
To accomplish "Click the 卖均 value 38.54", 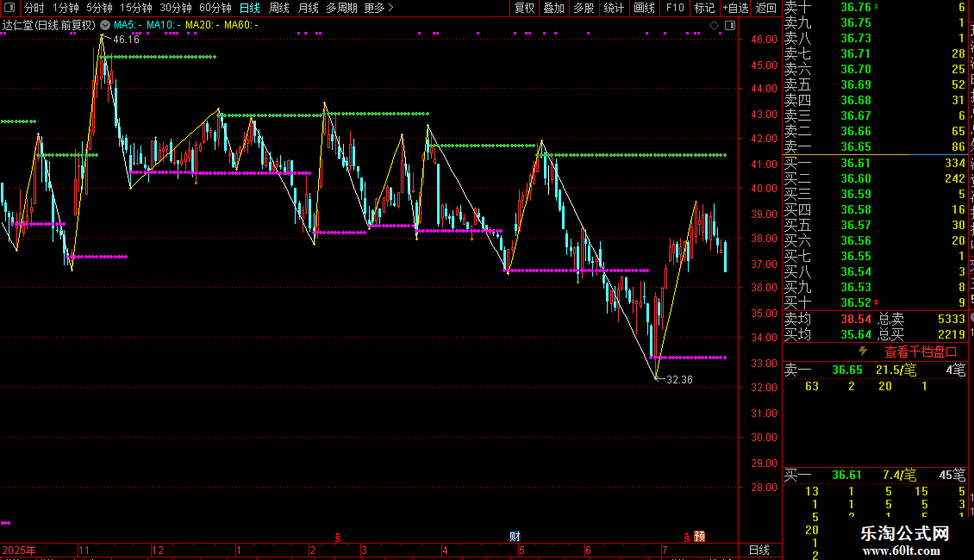I will click(856, 319).
